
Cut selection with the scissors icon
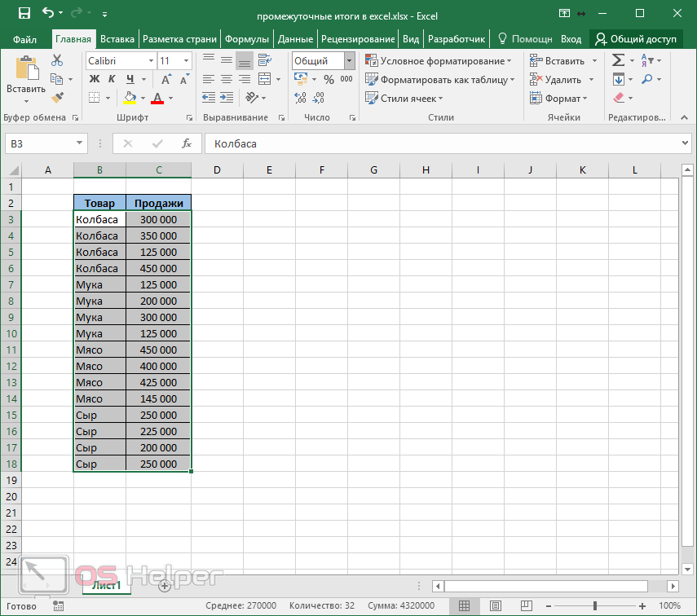point(57,60)
